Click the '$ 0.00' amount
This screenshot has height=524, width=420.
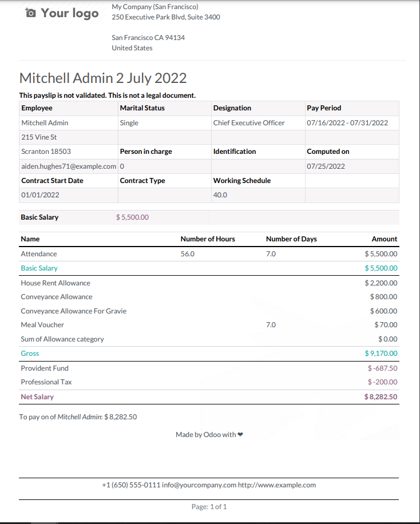[388, 339]
